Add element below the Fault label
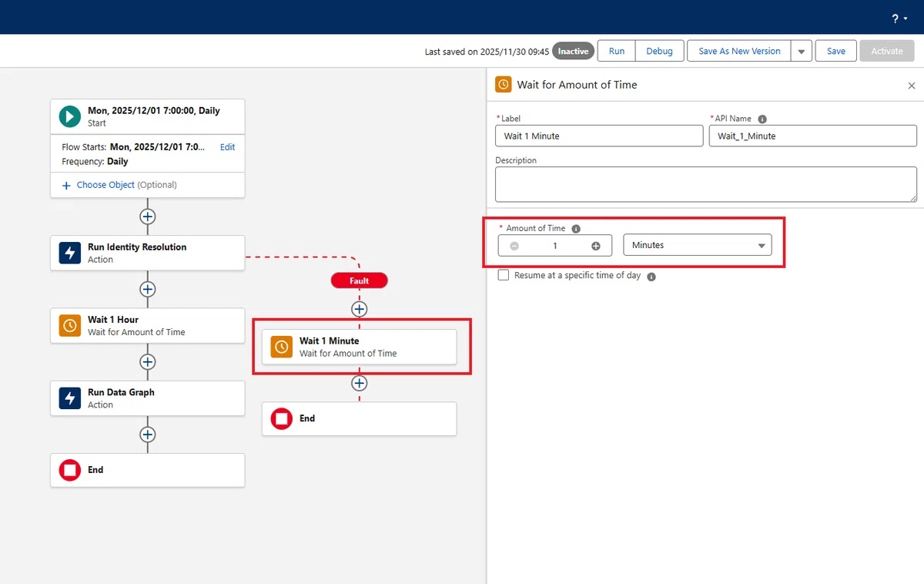The height and width of the screenshot is (584, 924). 360,309
